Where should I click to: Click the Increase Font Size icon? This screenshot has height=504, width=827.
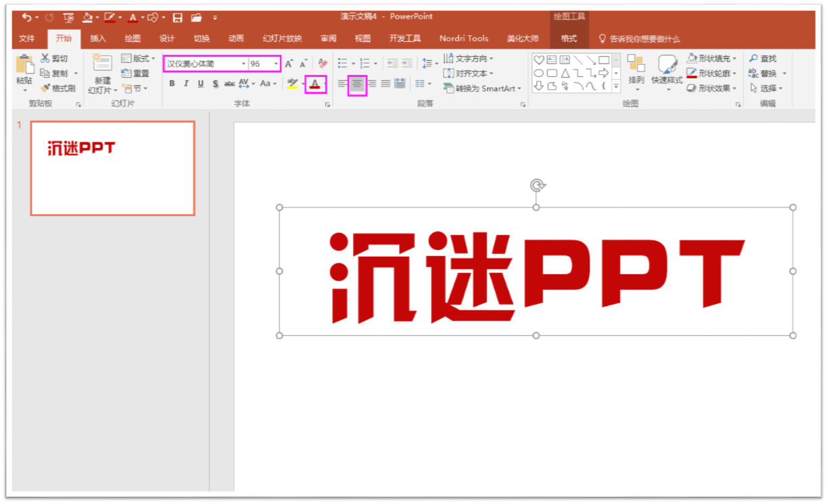[x=287, y=62]
